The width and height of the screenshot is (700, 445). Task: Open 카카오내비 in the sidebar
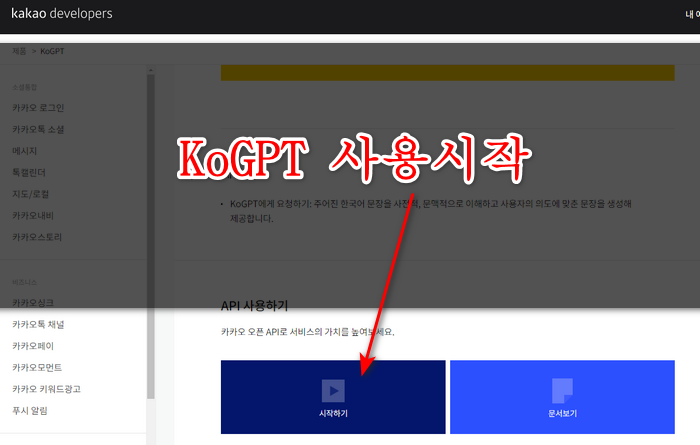(x=33, y=216)
